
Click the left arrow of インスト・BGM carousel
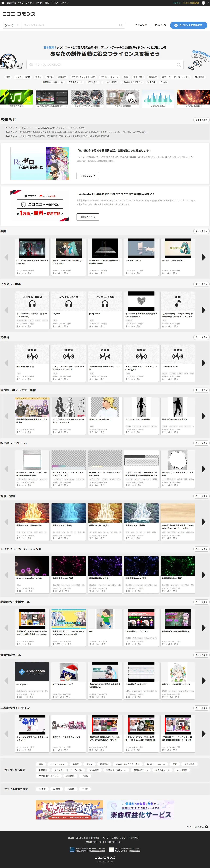6,310
